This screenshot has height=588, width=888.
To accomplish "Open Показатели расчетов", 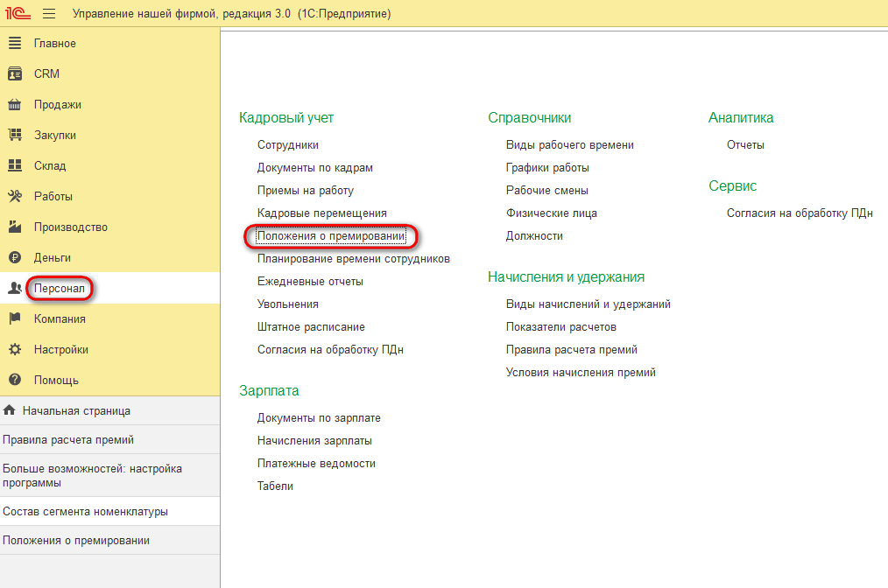I will (x=560, y=327).
